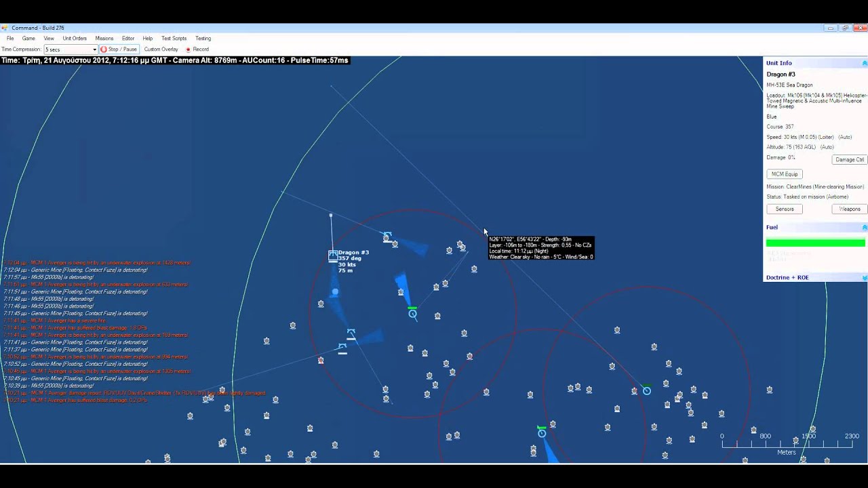
Task: Click the Dragon #3 map data label
Action: tap(353, 262)
